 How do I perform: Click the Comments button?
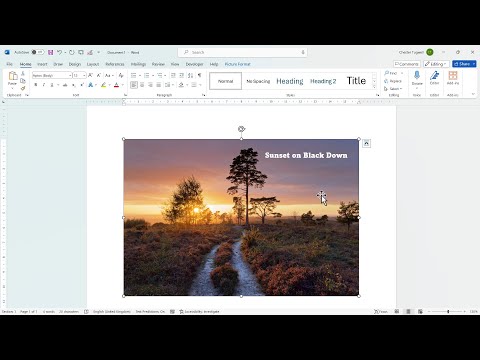click(407, 64)
